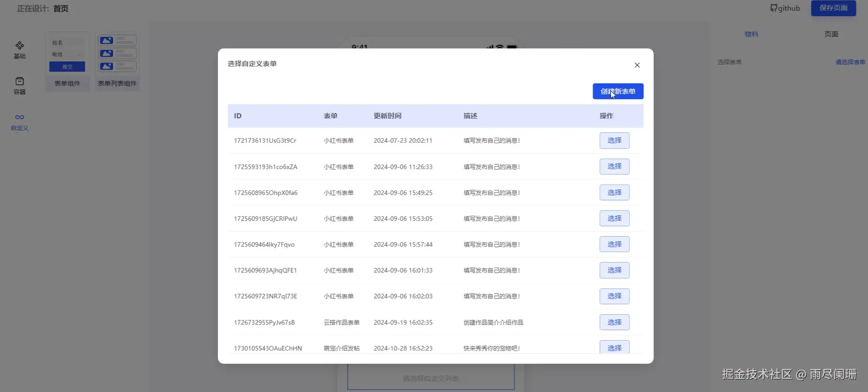This screenshot has width=868, height=392.
Task: Close the 选择自定义表单 dialog
Action: [637, 65]
